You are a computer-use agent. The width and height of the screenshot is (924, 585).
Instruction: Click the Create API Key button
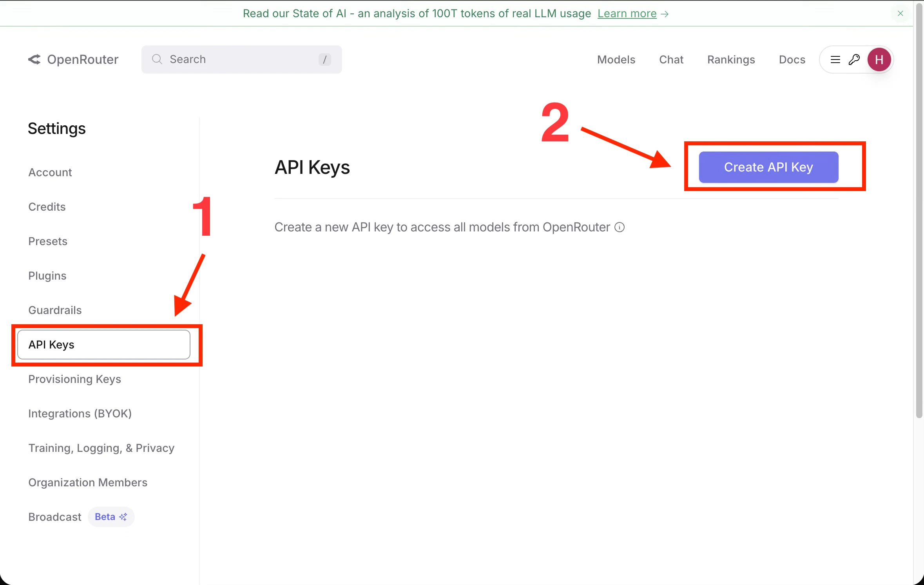pyautogui.click(x=768, y=167)
